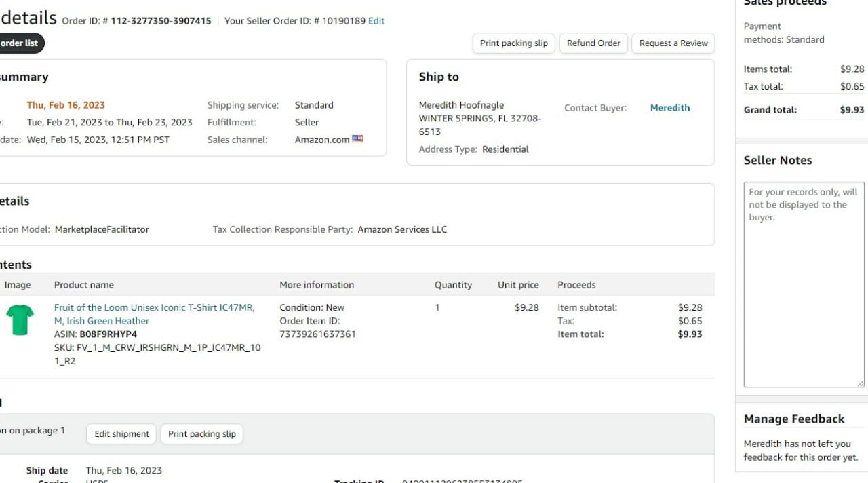Click the Order Item ID number

click(x=317, y=334)
